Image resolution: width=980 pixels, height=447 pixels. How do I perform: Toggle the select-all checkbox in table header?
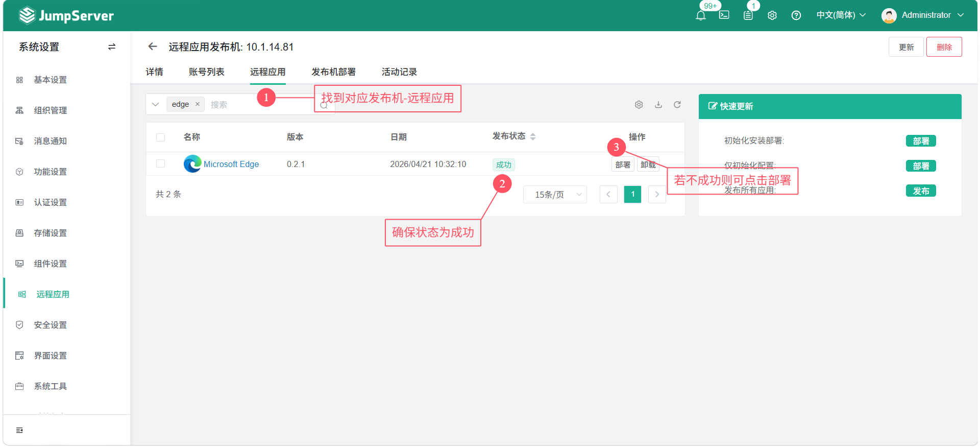[160, 137]
